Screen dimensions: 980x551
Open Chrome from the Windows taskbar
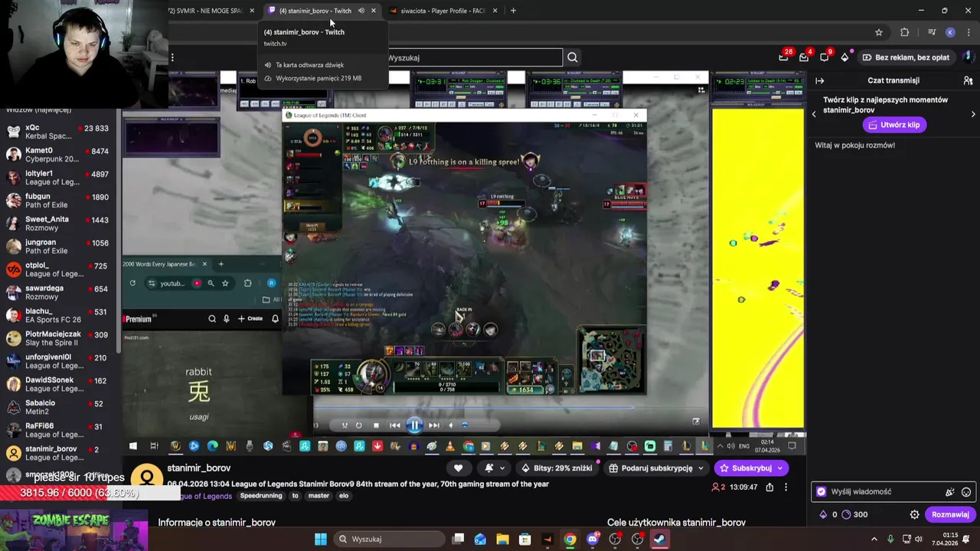click(x=570, y=539)
